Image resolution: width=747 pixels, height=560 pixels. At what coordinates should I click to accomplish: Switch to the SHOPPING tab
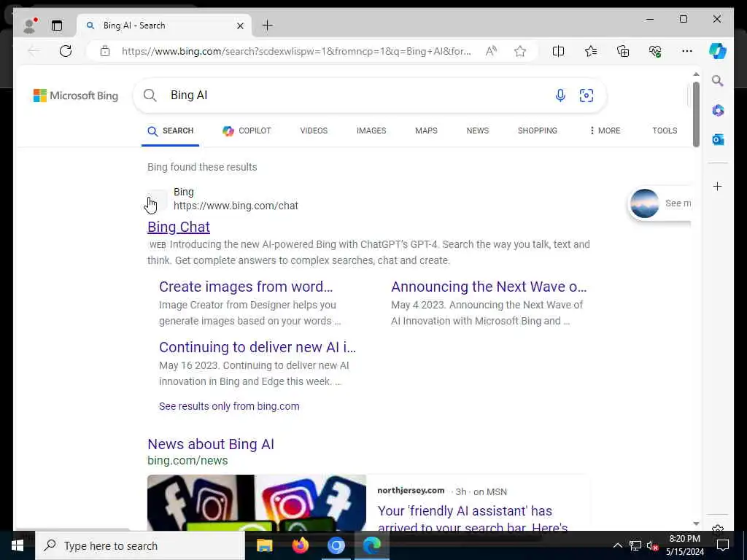click(x=538, y=131)
